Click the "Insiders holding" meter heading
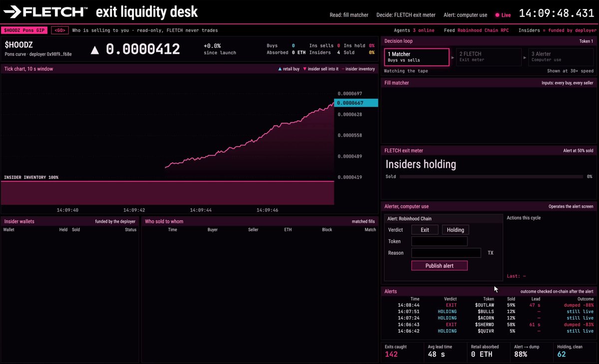Screen dimensions: 599x364 [421, 164]
